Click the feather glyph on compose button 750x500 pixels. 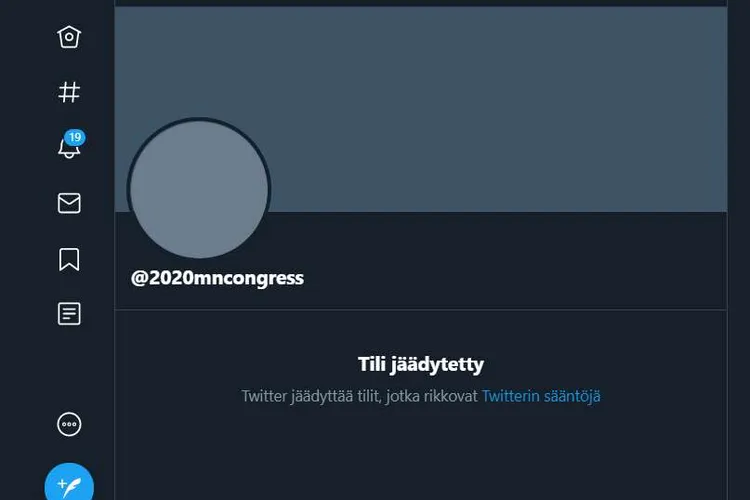(x=70, y=488)
